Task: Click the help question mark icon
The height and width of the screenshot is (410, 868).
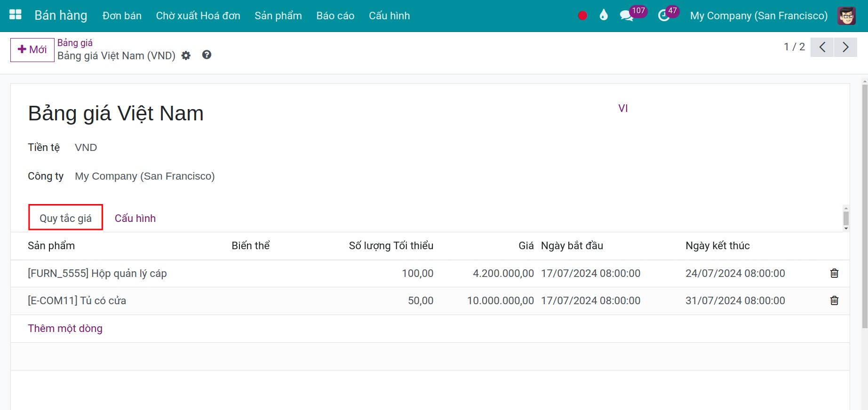Action: (x=207, y=55)
